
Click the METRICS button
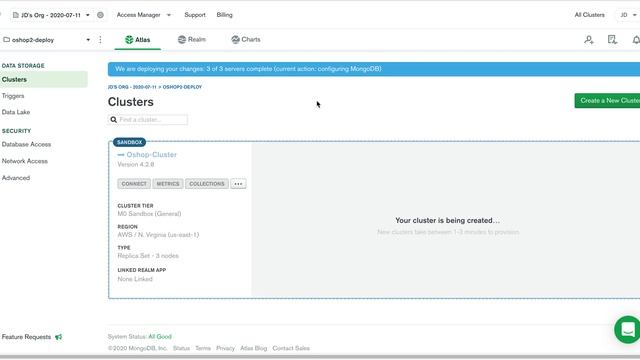pyautogui.click(x=168, y=184)
